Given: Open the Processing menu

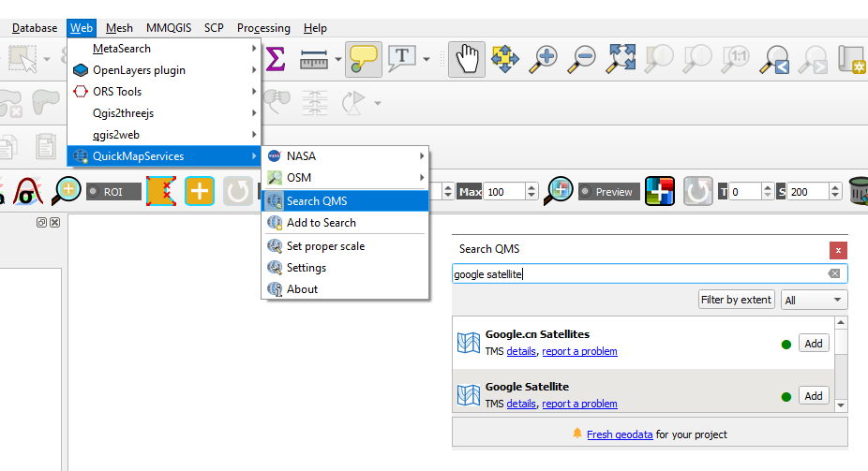Looking at the screenshot, I should [263, 28].
